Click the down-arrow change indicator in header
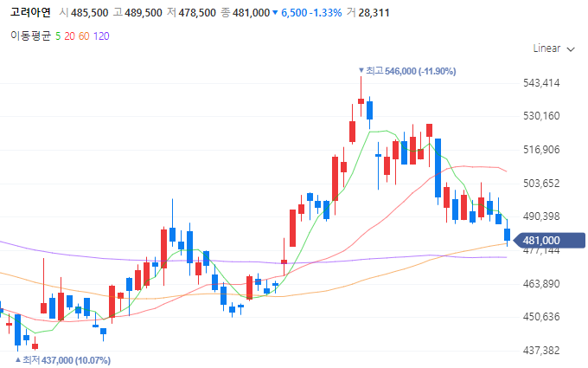This screenshot has width=588, height=368. pos(275,13)
